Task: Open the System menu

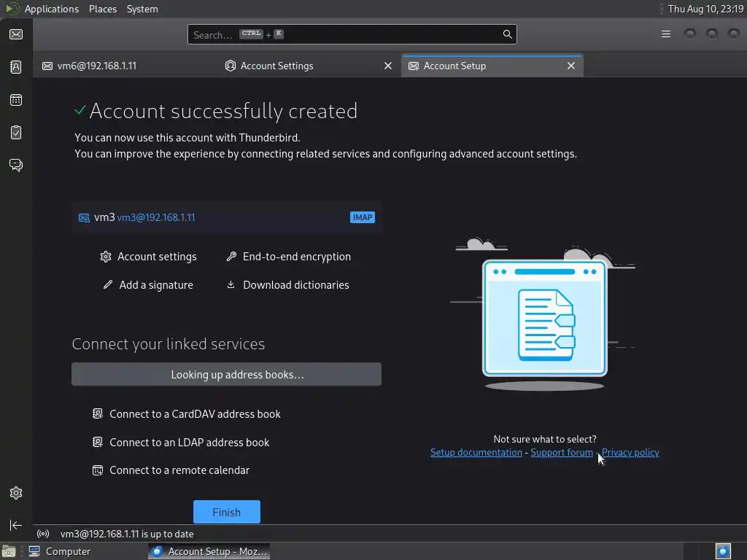Action: [142, 9]
